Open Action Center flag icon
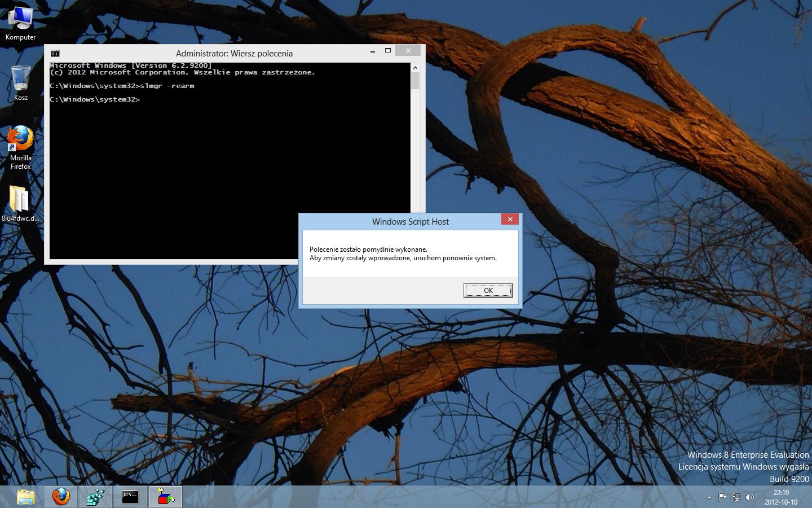 tap(722, 497)
